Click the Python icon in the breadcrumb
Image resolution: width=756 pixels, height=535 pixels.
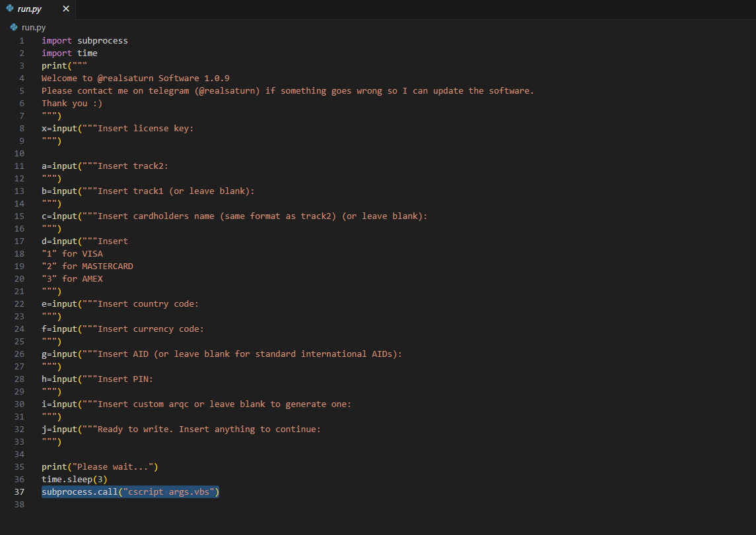coord(14,28)
